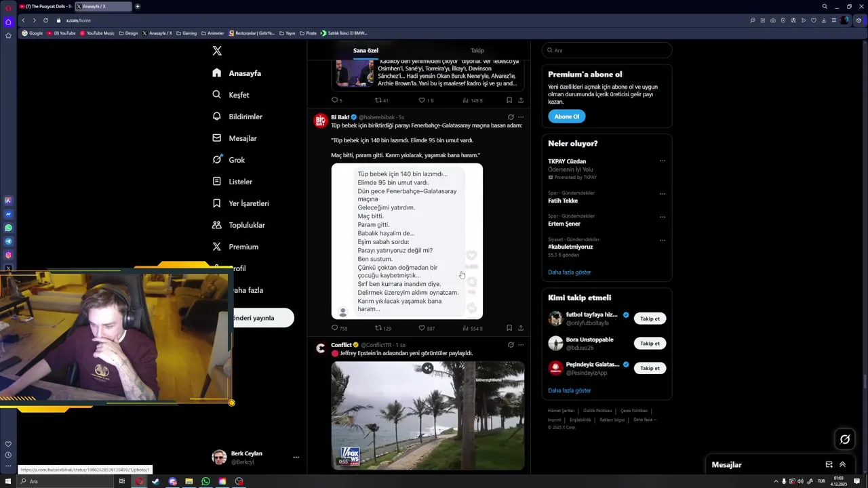Open more options for Ertem Şener trend

[663, 217]
